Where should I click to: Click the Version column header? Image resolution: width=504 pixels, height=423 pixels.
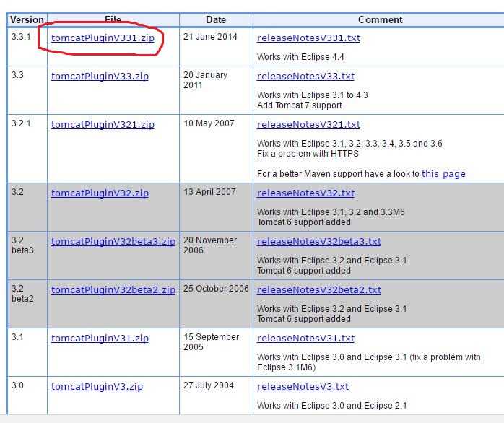click(x=27, y=20)
